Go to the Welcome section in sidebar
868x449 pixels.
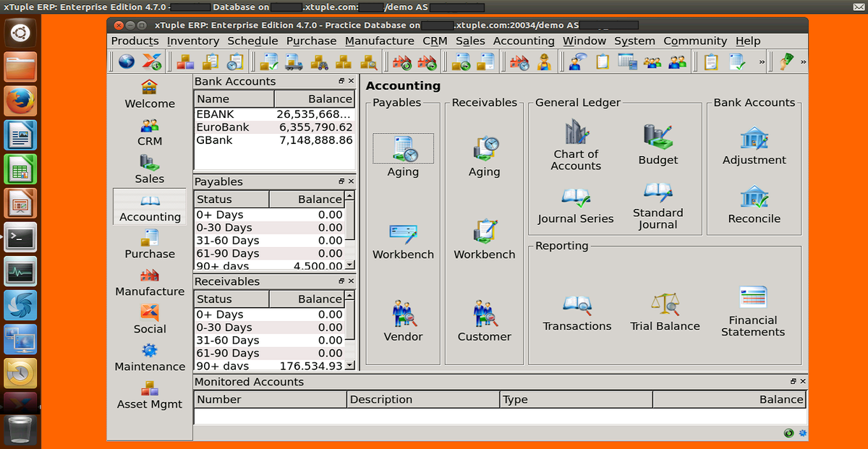[150, 94]
